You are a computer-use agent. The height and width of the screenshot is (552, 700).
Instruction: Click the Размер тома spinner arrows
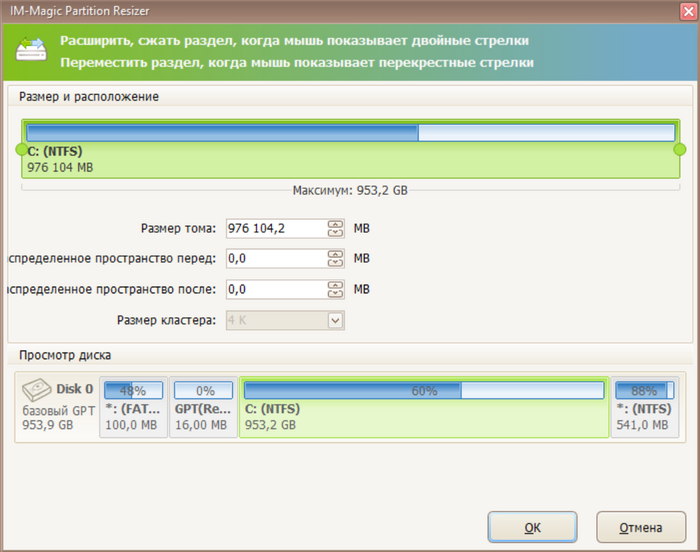[335, 228]
